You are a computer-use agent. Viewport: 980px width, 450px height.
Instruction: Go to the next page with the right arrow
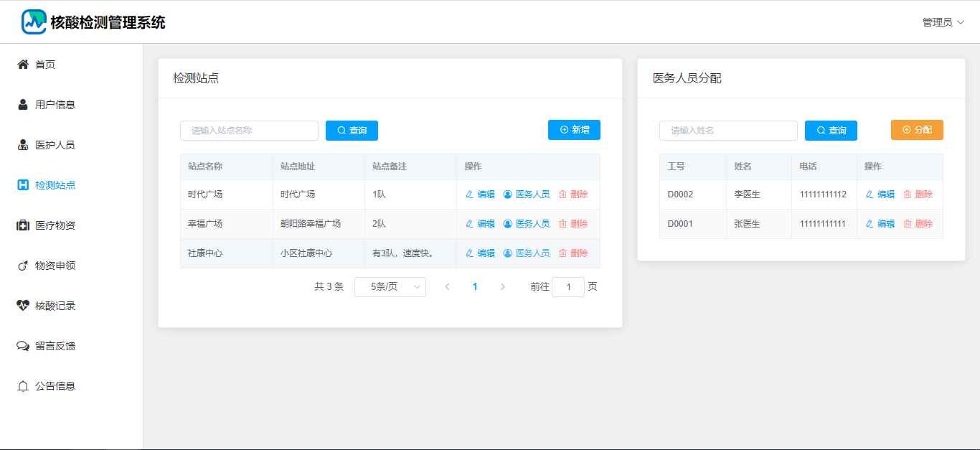tap(502, 287)
